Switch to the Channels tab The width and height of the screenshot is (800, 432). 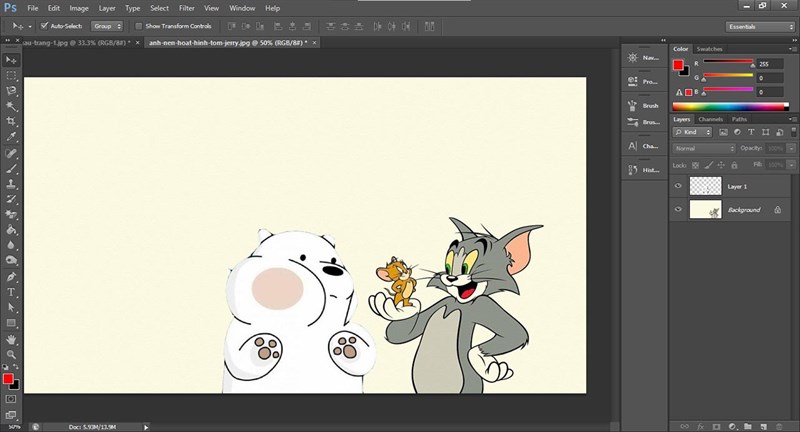[x=711, y=119]
